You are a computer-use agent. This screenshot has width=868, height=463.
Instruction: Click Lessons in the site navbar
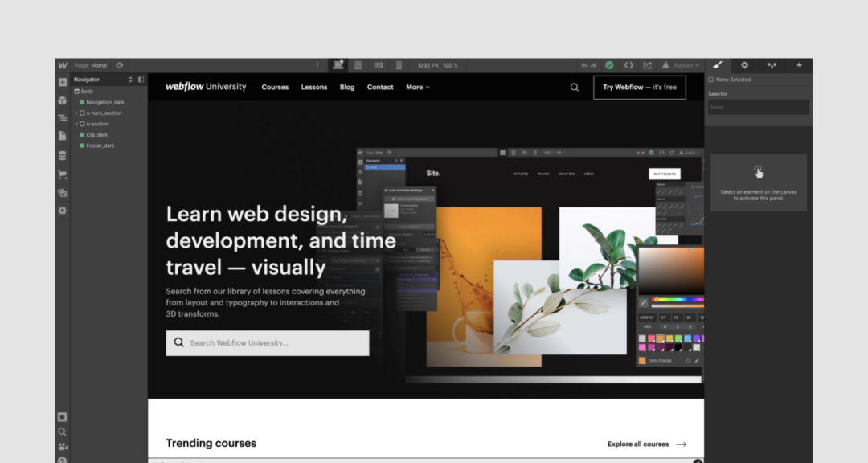[x=314, y=88]
